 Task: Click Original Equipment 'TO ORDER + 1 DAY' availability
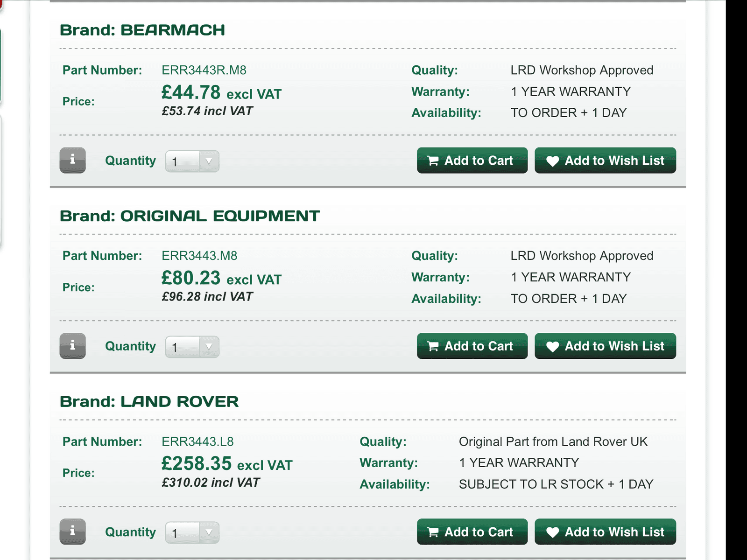(569, 299)
